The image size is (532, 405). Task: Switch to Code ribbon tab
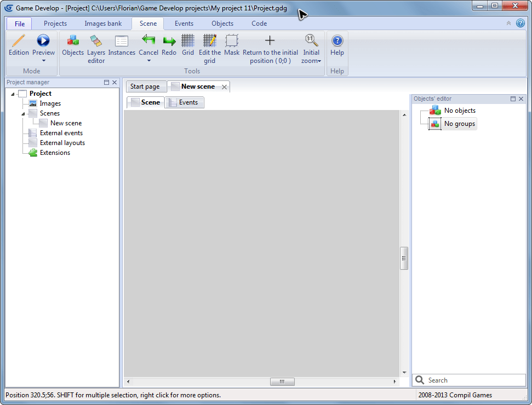coord(259,24)
